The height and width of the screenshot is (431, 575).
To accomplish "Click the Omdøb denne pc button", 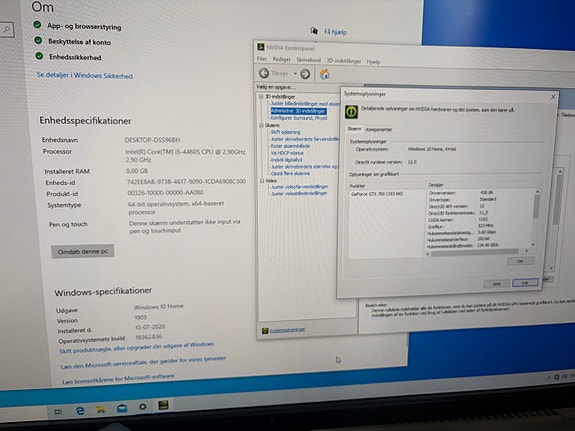I will [83, 252].
